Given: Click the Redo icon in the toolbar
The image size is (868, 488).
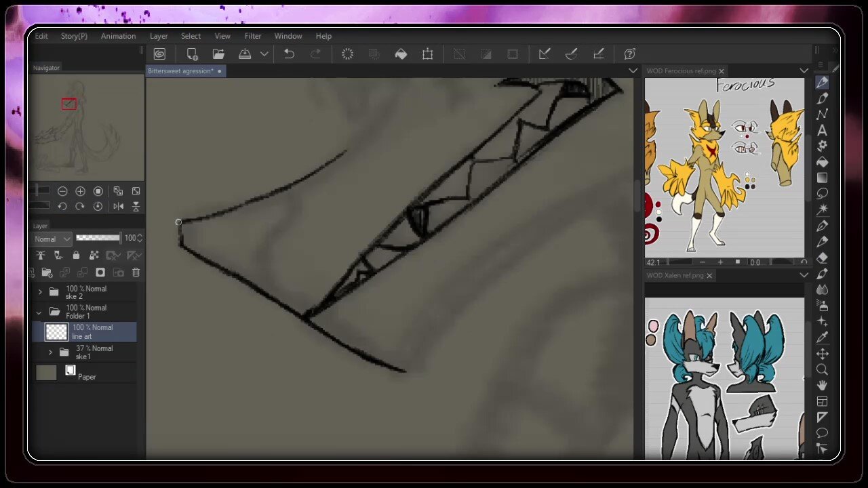Looking at the screenshot, I should pos(316,54).
